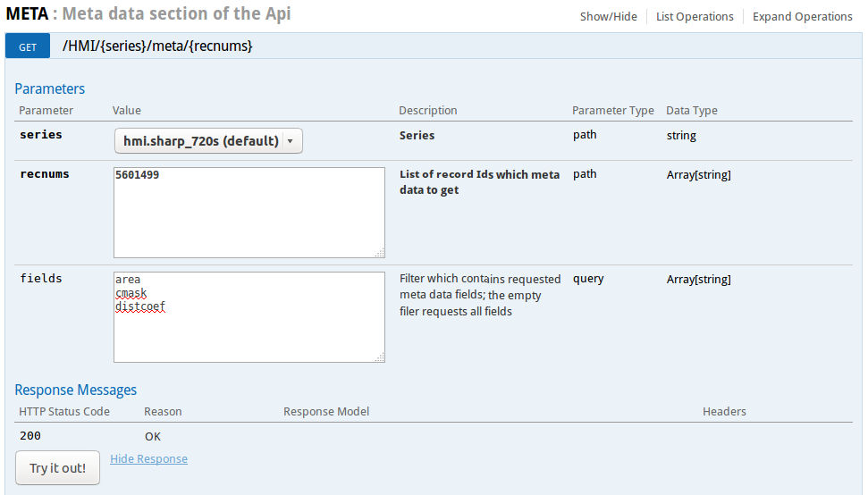This screenshot has width=868, height=495.
Task: Click the Response Messages heading
Action: point(76,390)
